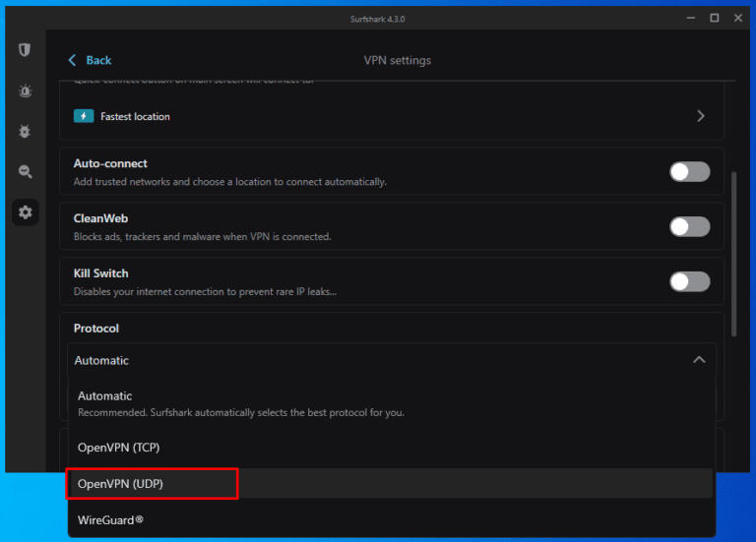Open the VPN shield tab in sidebar
Image resolution: width=756 pixels, height=542 pixels.
point(25,49)
